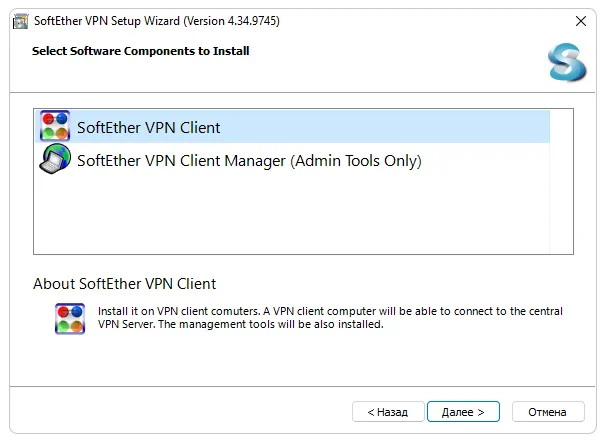The image size is (605, 446).
Task: Close the Setup Wizard window
Action: (x=581, y=21)
